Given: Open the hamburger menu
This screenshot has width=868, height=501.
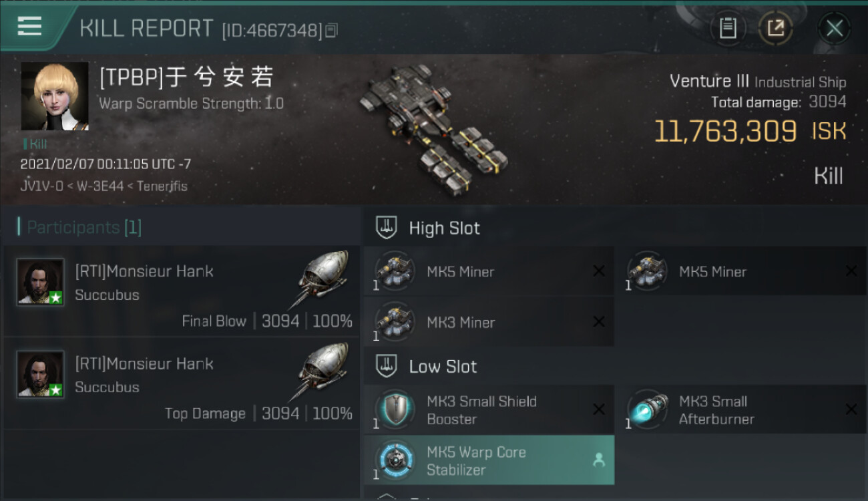Looking at the screenshot, I should pos(29,26).
